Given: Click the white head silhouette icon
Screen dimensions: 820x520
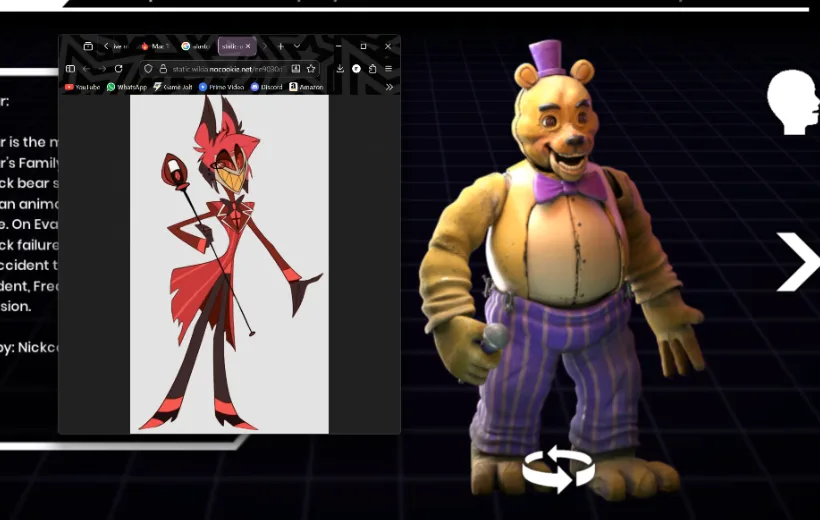Looking at the screenshot, I should 793,103.
